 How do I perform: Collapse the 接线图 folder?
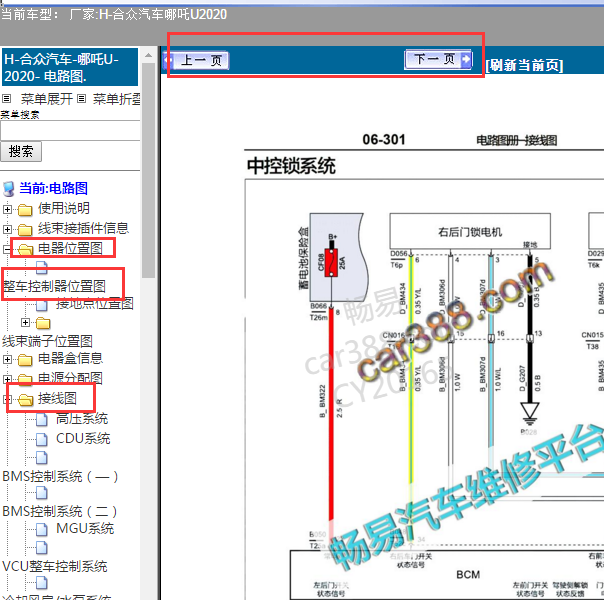tap(7, 399)
